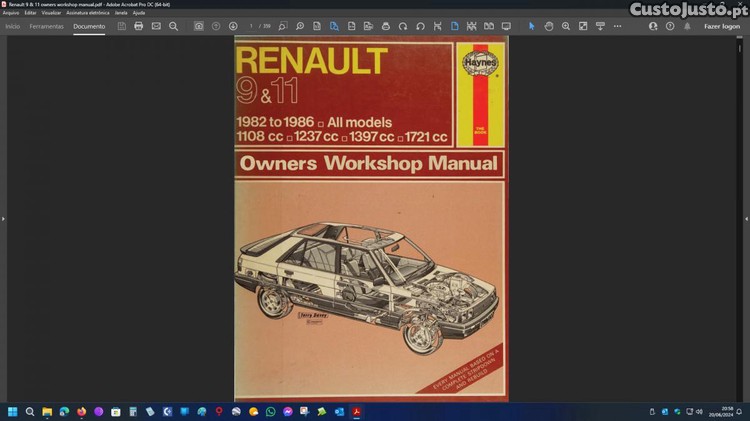This screenshot has height=421, width=750.
Task: Go to previous page arrow
Action: 216,26
